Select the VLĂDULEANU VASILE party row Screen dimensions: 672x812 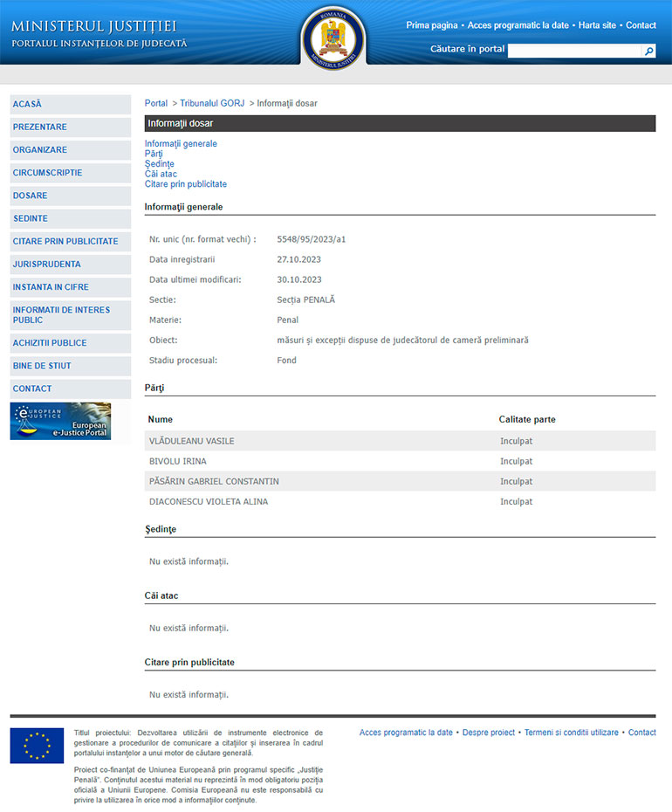(x=400, y=441)
